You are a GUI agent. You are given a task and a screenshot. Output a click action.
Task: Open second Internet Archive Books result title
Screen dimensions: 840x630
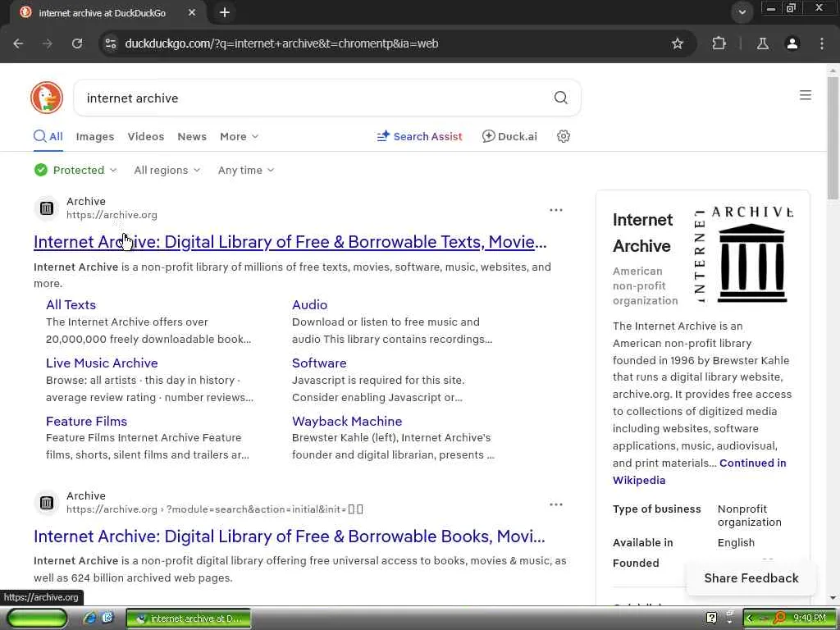[x=290, y=536]
